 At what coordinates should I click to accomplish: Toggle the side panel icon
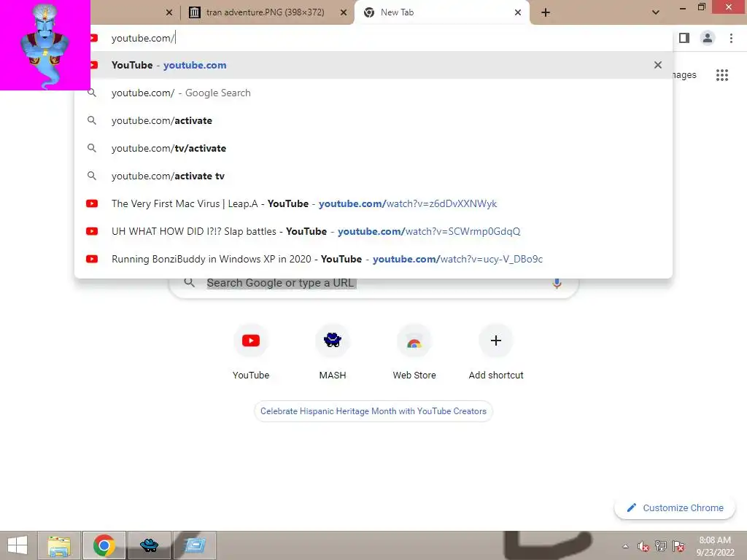click(684, 38)
